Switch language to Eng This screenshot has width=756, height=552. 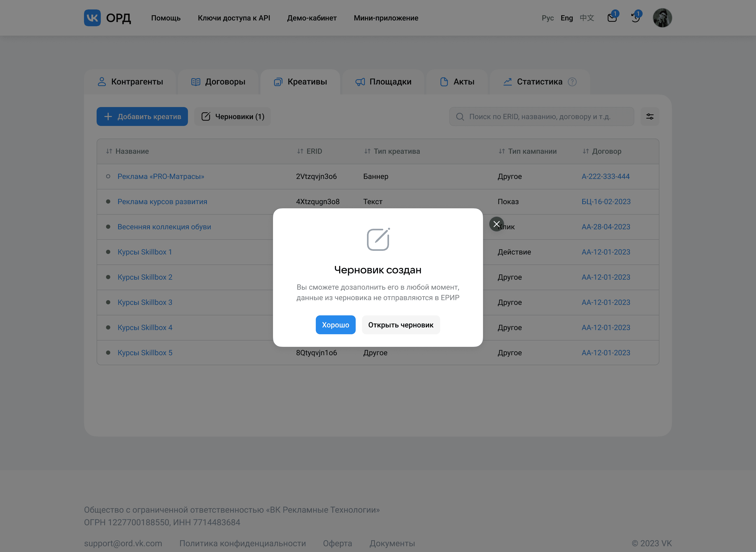(x=566, y=18)
